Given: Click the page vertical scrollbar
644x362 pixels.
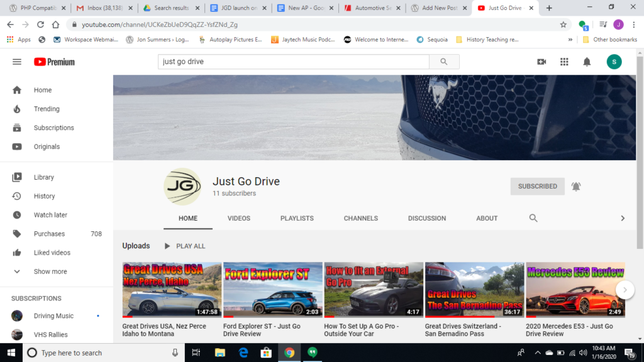Looking at the screenshot, I should tap(640, 152).
